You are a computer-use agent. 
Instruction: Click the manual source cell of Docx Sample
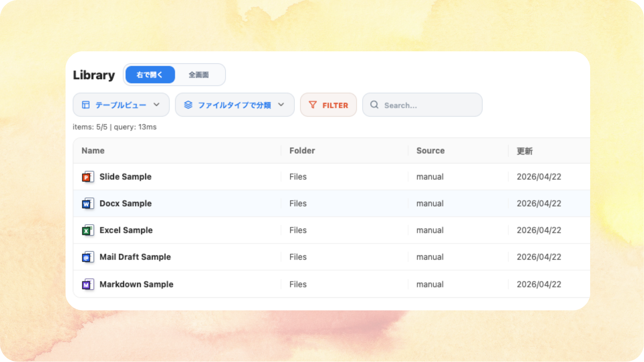(430, 203)
